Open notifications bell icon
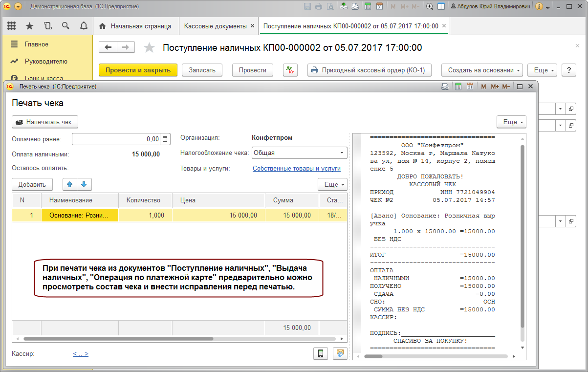This screenshot has width=588, height=372. [84, 26]
